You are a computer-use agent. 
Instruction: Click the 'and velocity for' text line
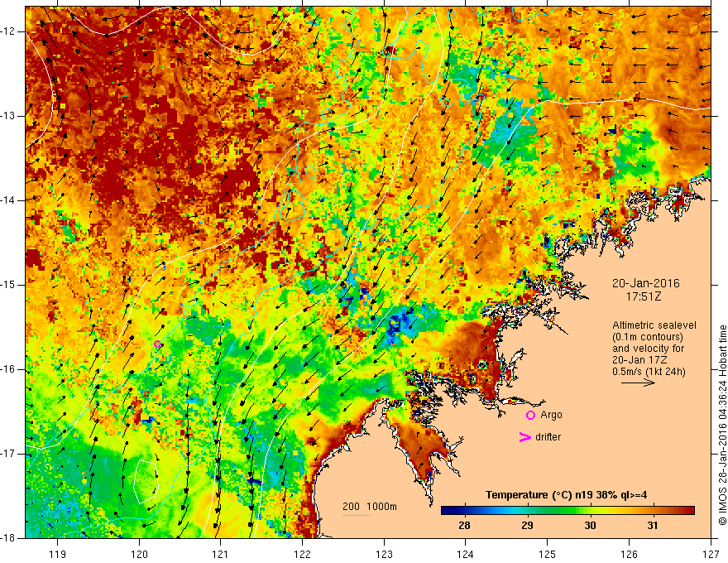pyautogui.click(x=648, y=349)
